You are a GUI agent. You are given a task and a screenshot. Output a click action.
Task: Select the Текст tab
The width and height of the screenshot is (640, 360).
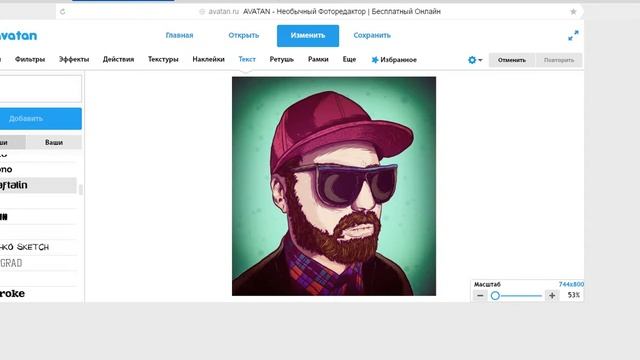(x=247, y=60)
